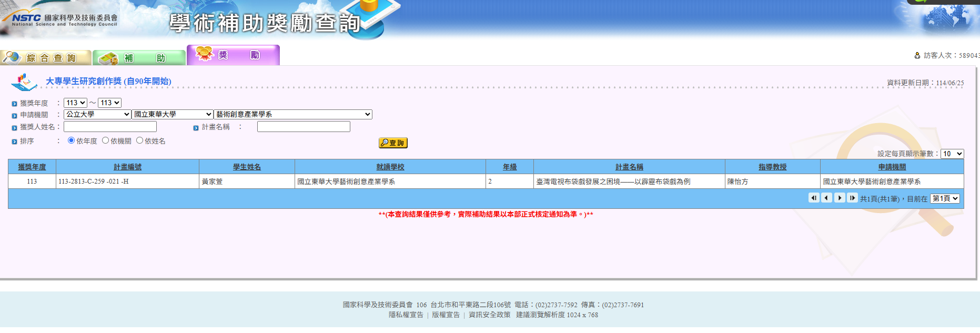980x333 pixels.
Task: Click the 排序 bullet arrow icon
Action: tap(14, 142)
